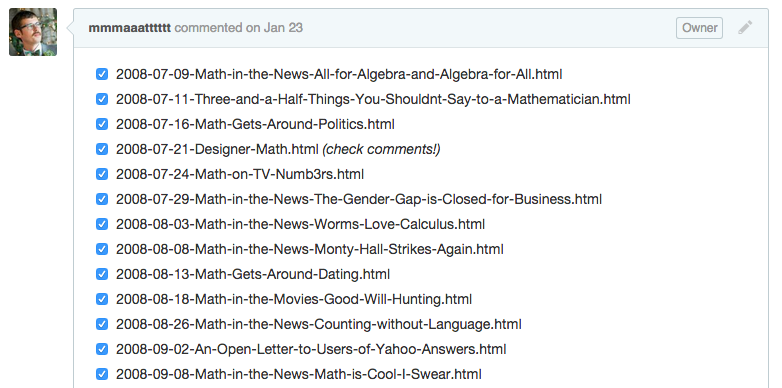Click the Owner badge

point(699,28)
